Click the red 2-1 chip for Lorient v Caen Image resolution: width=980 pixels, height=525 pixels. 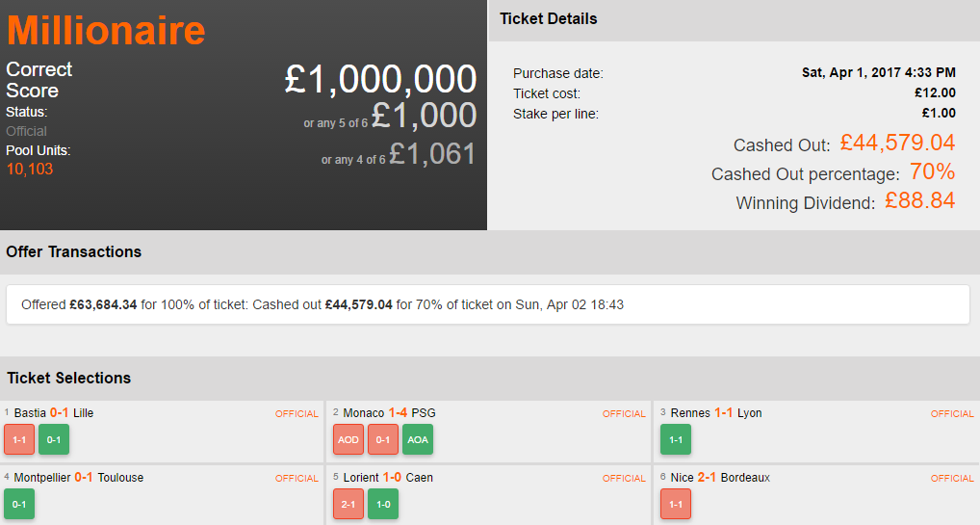(x=348, y=504)
